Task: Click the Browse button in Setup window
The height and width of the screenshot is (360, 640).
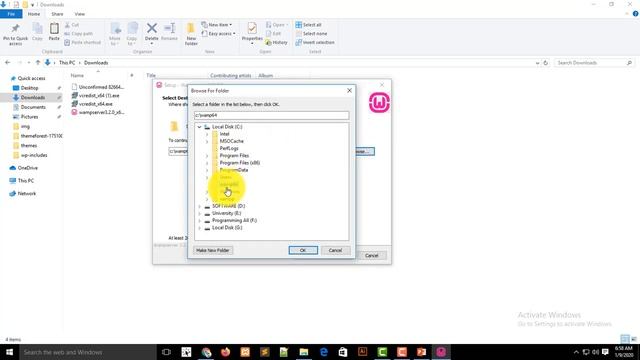Action: click(364, 151)
